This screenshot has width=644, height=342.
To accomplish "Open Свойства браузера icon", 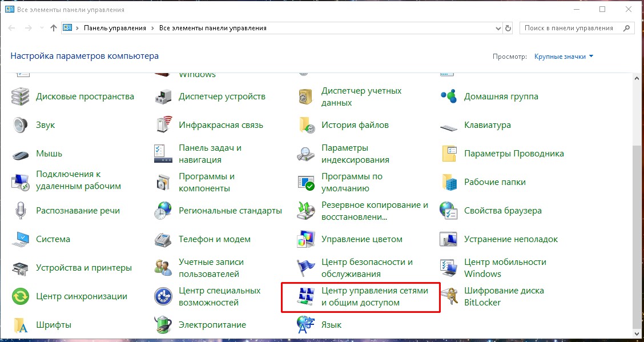I will tap(449, 211).
